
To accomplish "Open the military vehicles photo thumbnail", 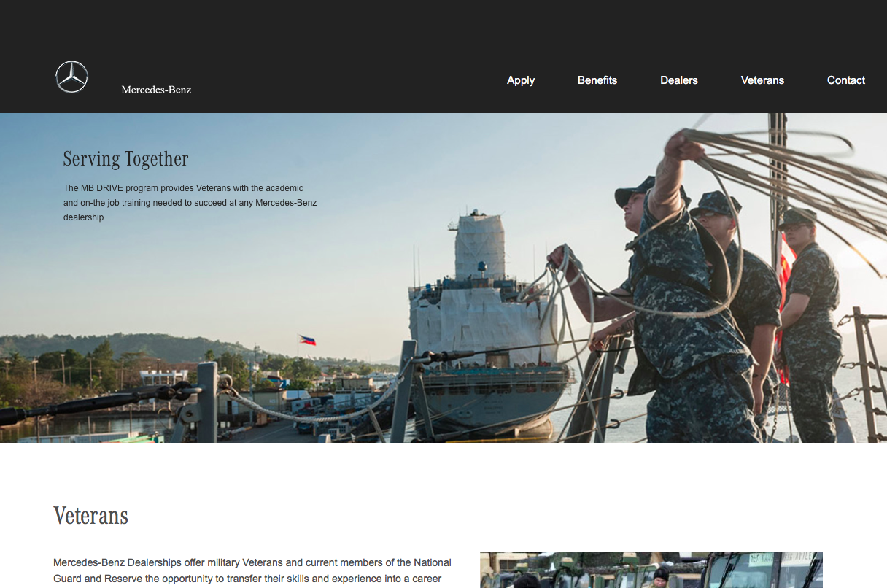I will pyautogui.click(x=651, y=570).
